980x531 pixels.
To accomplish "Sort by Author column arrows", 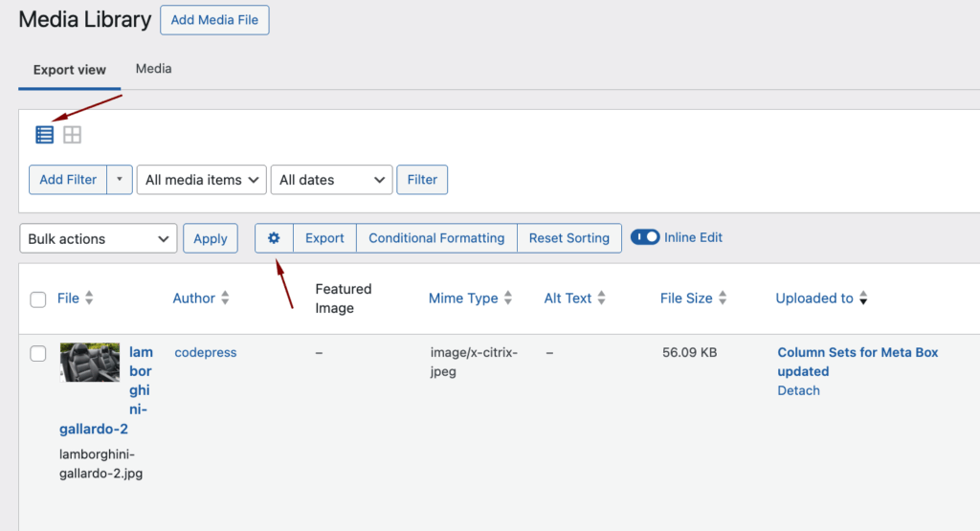I will tap(225, 299).
